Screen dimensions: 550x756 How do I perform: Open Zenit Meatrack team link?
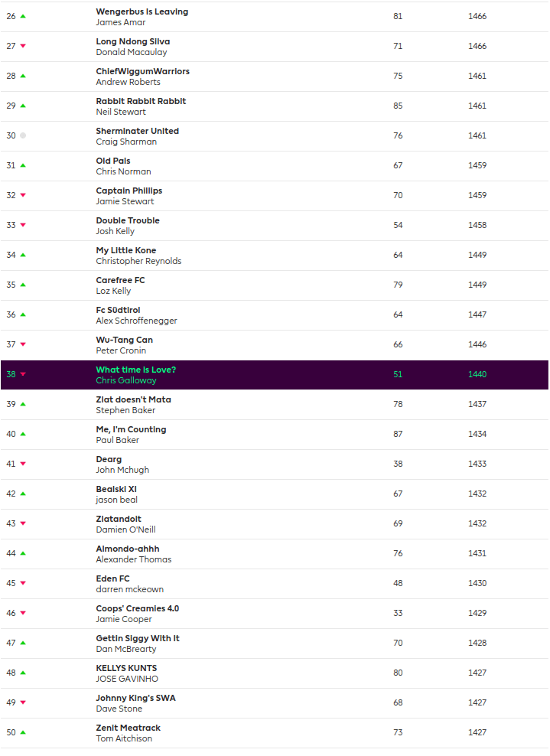tap(128, 728)
